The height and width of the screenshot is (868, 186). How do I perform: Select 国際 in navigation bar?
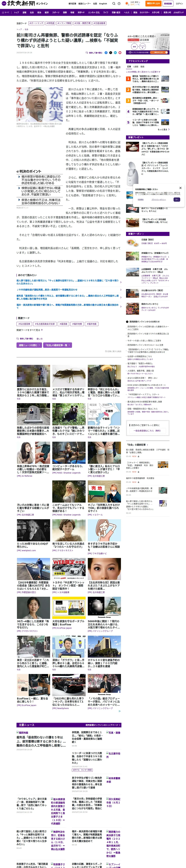click(65, 12)
